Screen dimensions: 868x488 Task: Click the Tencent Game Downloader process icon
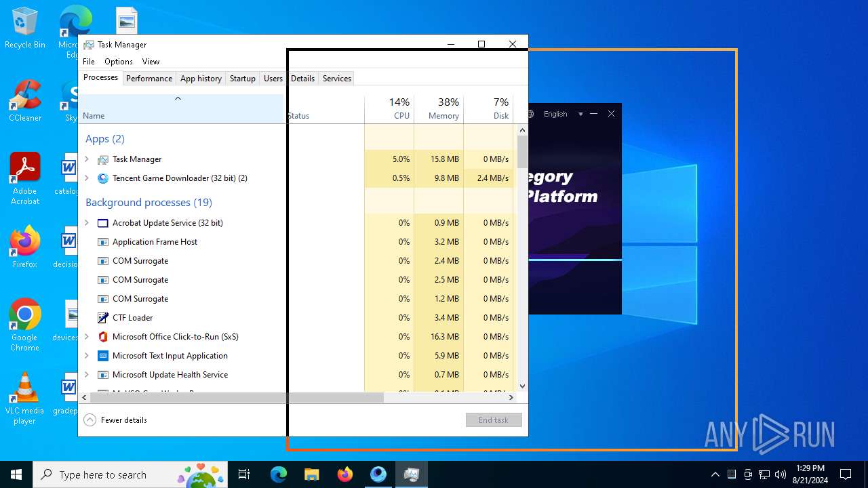tap(103, 178)
